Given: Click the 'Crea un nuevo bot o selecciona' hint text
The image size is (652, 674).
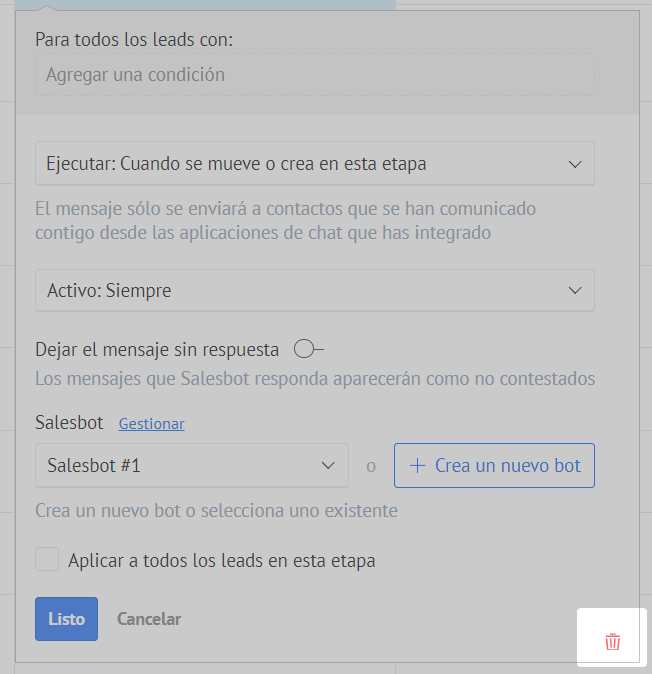Looking at the screenshot, I should (x=216, y=511).
